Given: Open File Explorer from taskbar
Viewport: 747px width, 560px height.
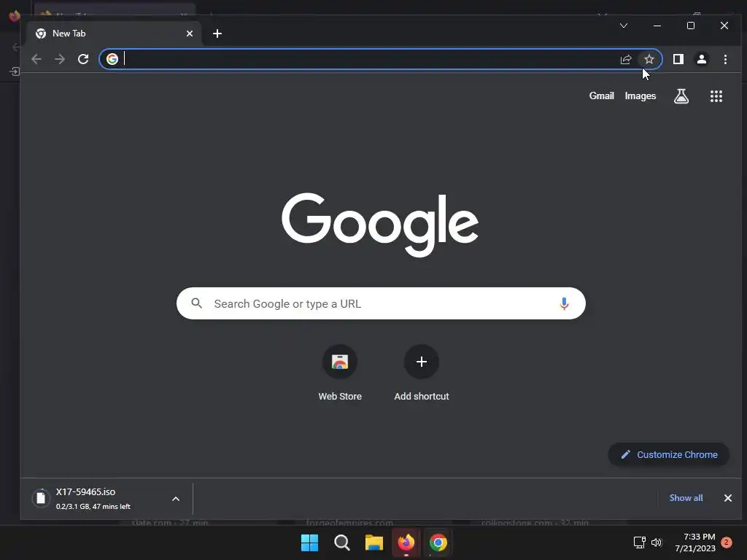Looking at the screenshot, I should 374,542.
